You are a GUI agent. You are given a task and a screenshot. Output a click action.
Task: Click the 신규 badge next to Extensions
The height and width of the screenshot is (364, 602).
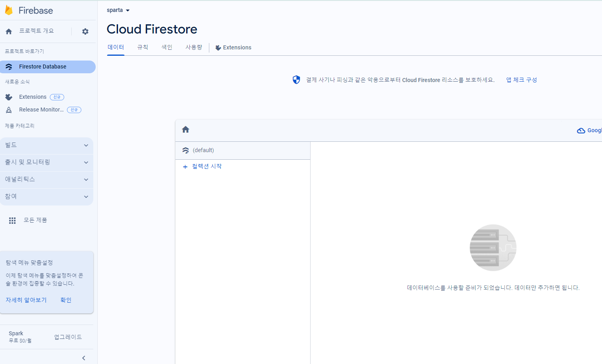point(57,97)
